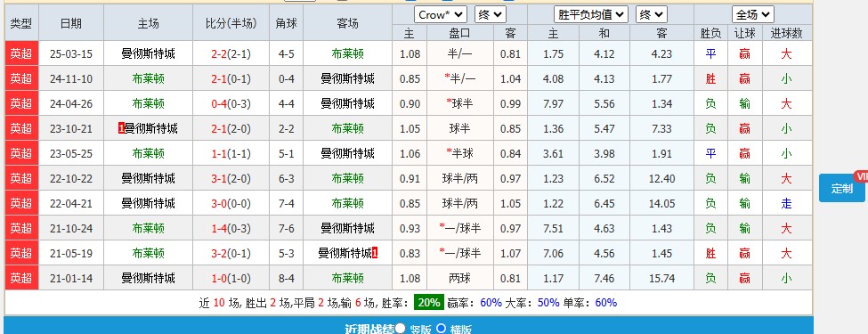
Task: Click the 胜负 column header
Action: [710, 33]
